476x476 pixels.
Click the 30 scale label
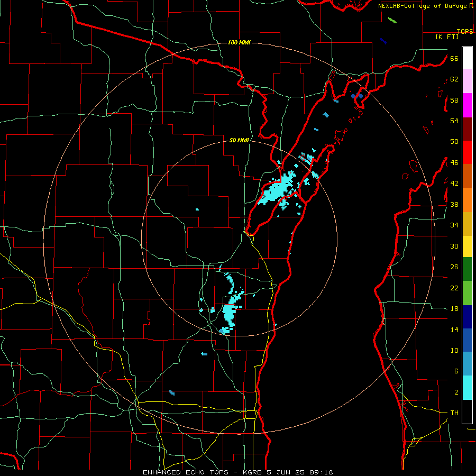pyautogui.click(x=454, y=246)
